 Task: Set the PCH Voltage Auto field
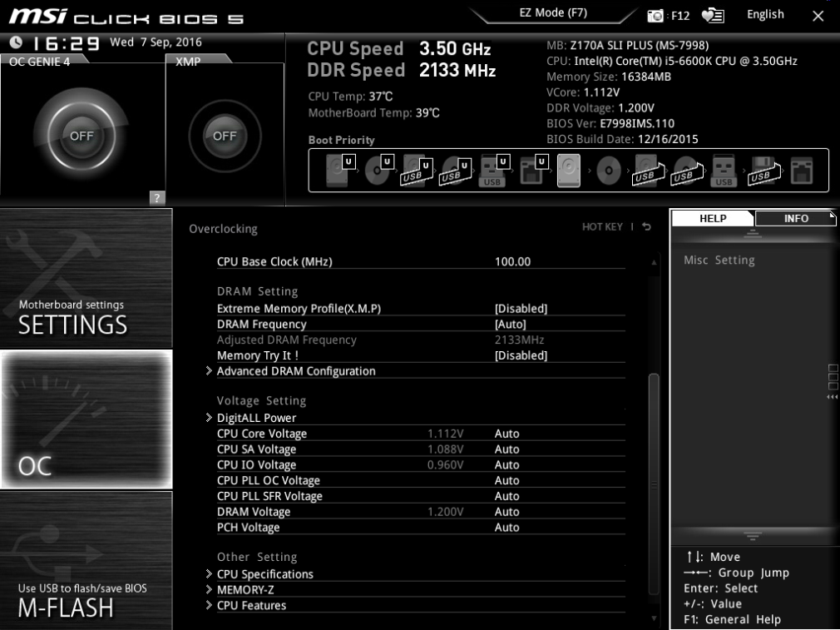pyautogui.click(x=506, y=527)
